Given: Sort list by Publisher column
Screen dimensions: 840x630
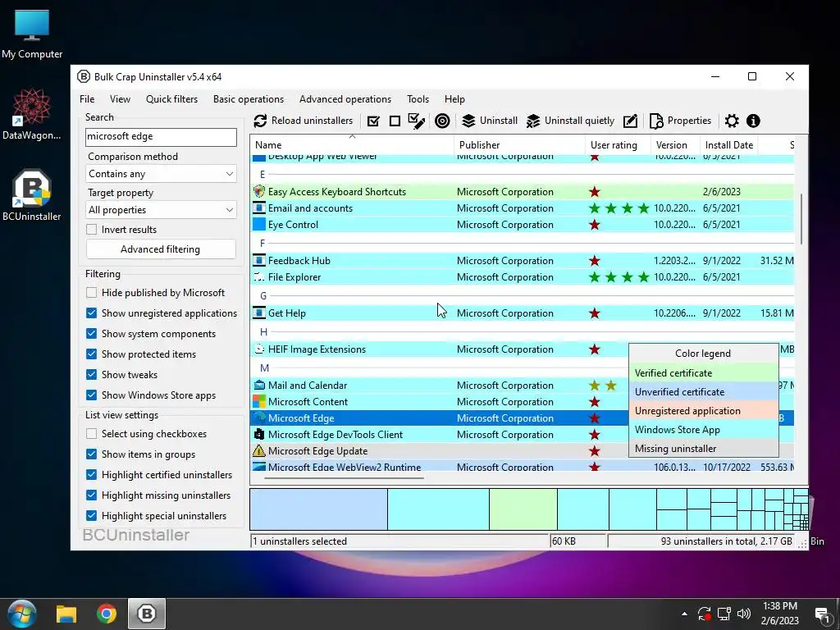Looking at the screenshot, I should [519, 144].
